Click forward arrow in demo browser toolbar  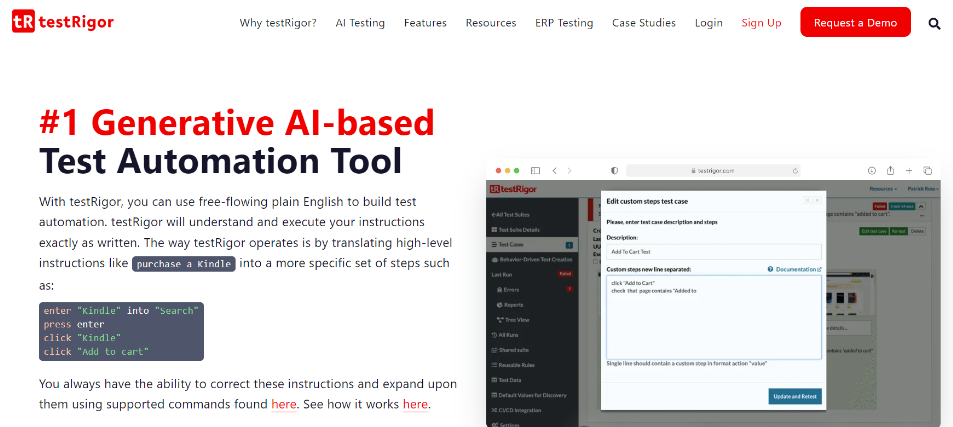click(x=569, y=171)
